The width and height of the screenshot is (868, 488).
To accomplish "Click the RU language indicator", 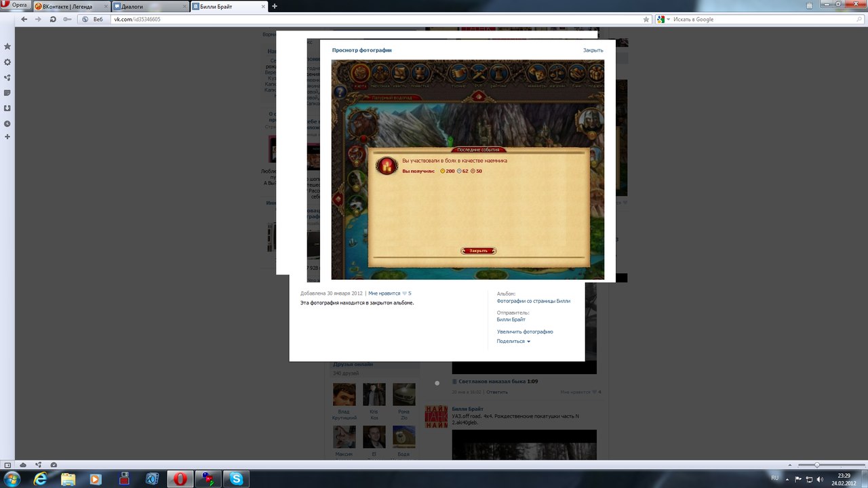I will pos(775,478).
